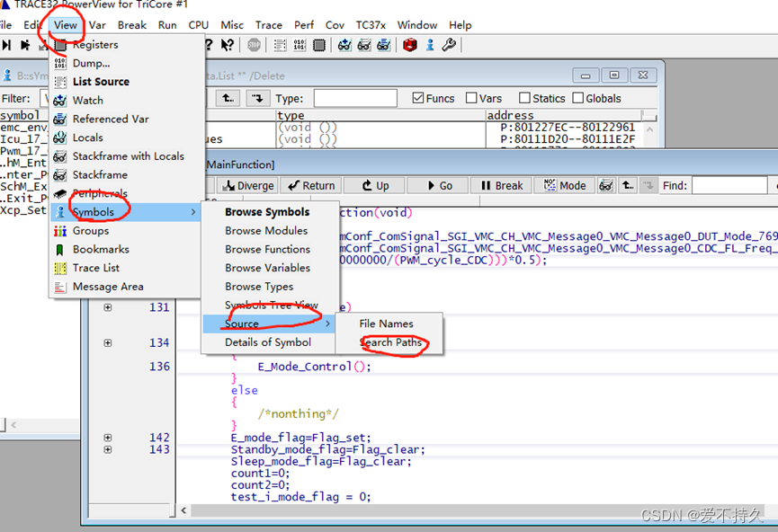Click horizontal scrollbar left arrow in List window
Image resolution: width=778 pixels, height=532 pixels.
[x=184, y=510]
